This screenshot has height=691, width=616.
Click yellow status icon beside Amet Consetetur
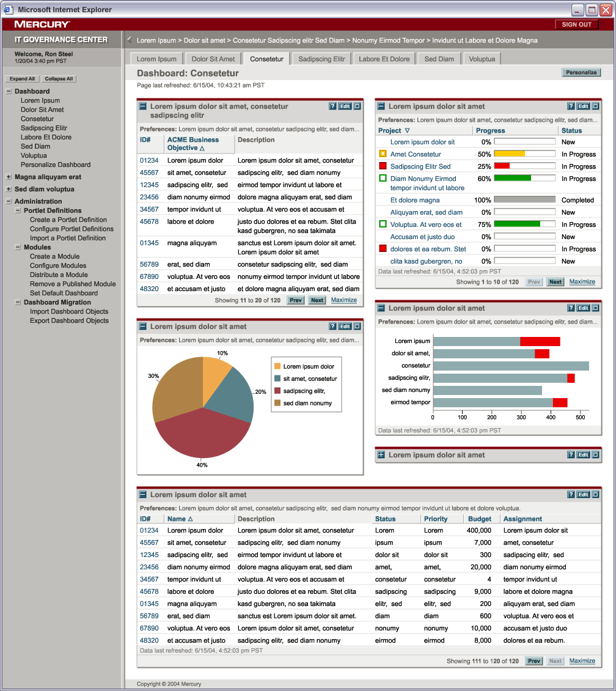click(383, 154)
